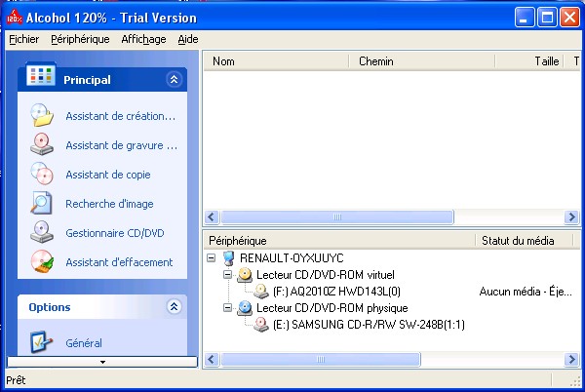The width and height of the screenshot is (585, 392).
Task: Launch Assistant de gravure link
Action: coord(122,145)
